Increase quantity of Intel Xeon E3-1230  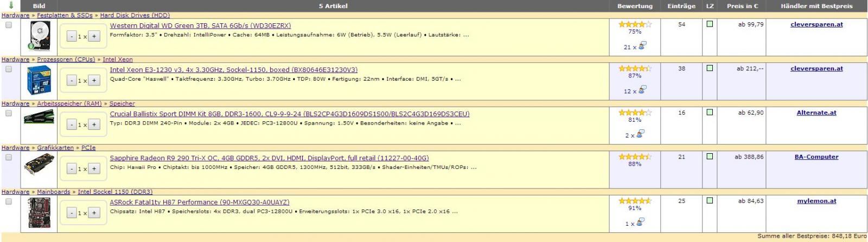pos(94,80)
